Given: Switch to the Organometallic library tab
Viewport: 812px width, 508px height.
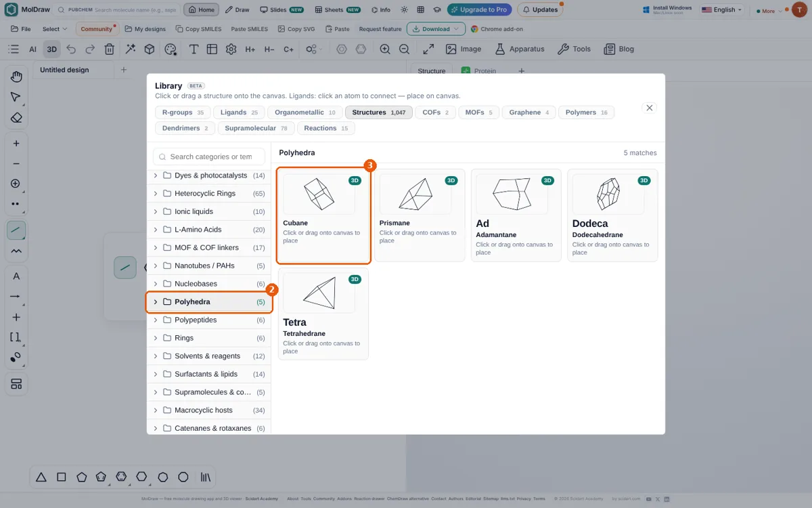Looking at the screenshot, I should [304, 112].
